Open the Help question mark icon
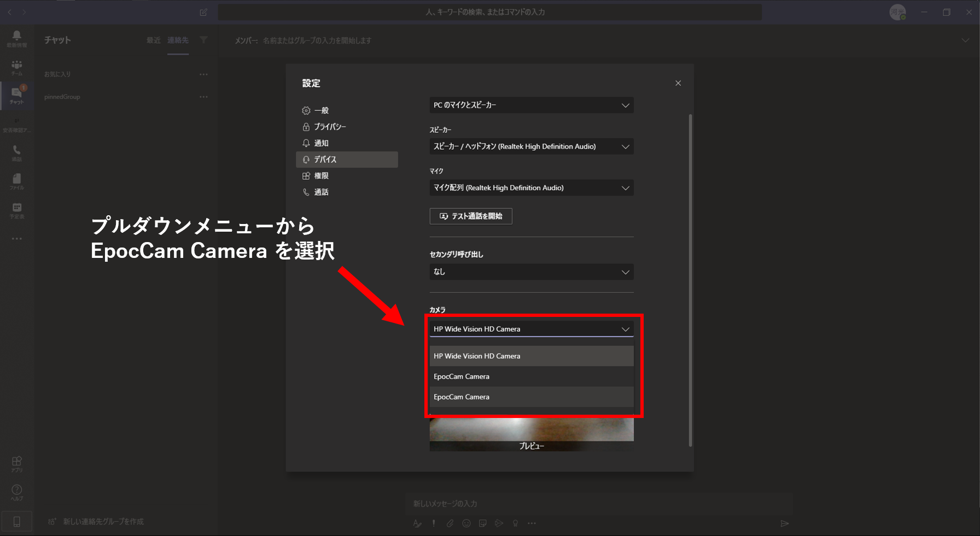Screen dimensions: 980x536 pos(16,492)
